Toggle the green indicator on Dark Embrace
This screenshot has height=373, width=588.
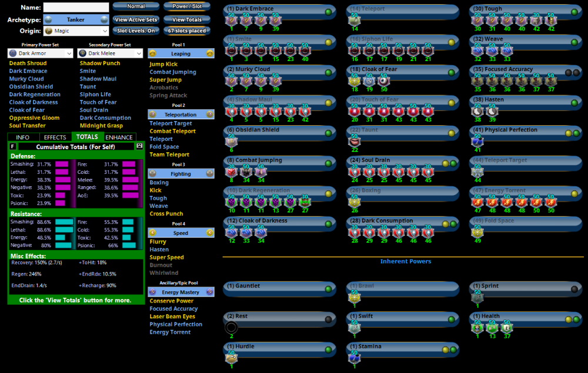point(328,12)
